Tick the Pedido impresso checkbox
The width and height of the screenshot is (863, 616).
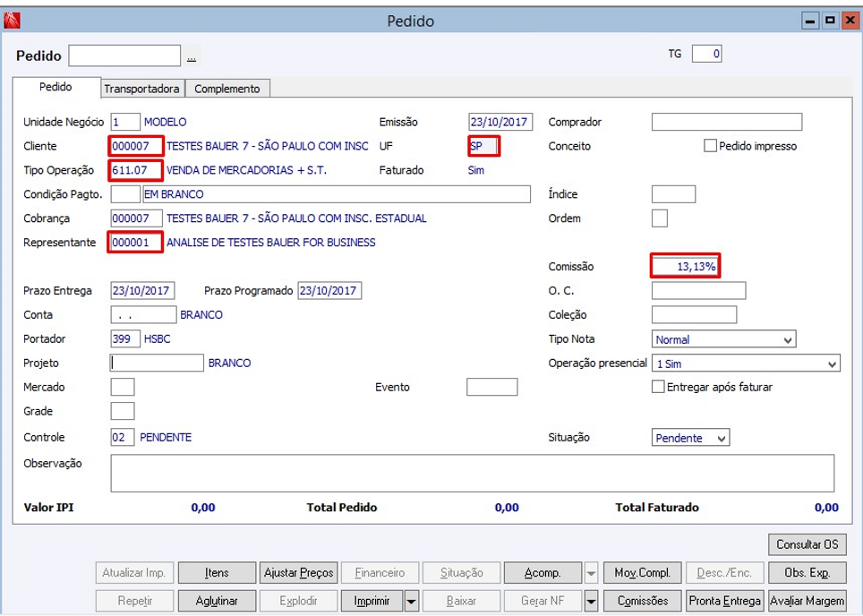pos(711,146)
